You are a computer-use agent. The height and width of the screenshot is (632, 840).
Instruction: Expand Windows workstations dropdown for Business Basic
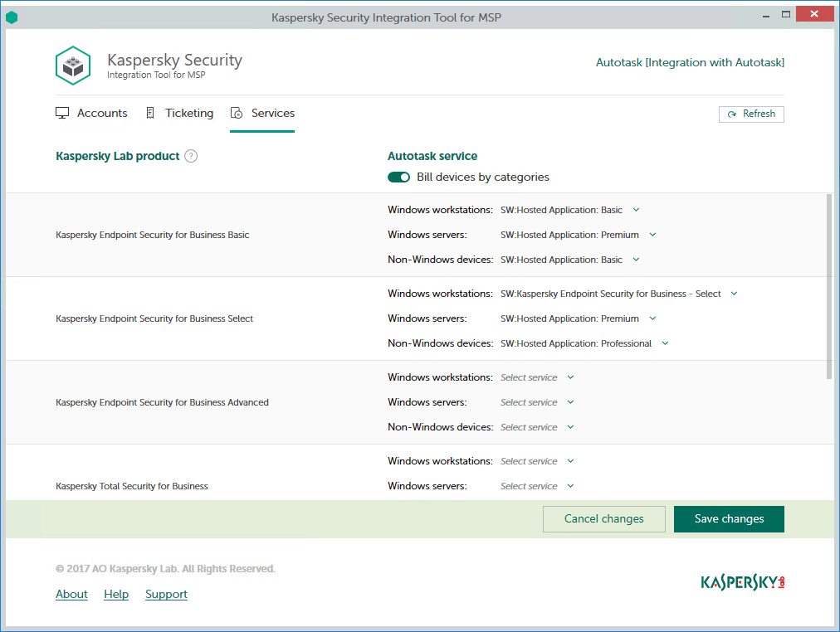[x=636, y=210]
